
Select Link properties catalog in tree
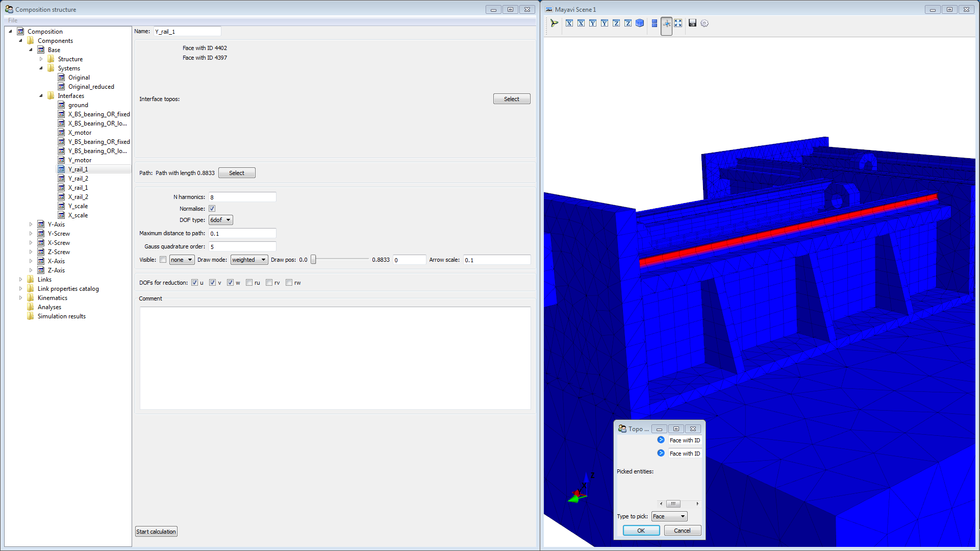68,289
